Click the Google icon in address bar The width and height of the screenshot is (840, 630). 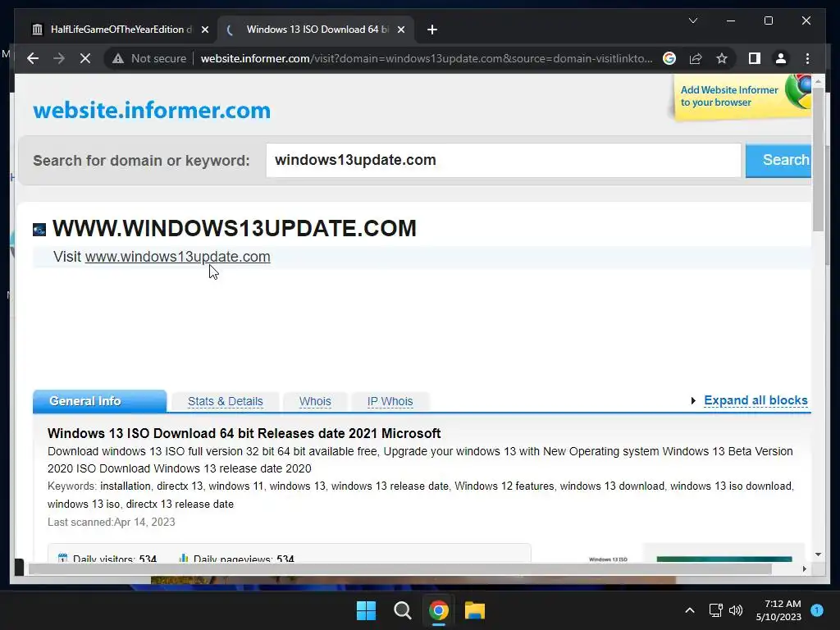coord(669,58)
